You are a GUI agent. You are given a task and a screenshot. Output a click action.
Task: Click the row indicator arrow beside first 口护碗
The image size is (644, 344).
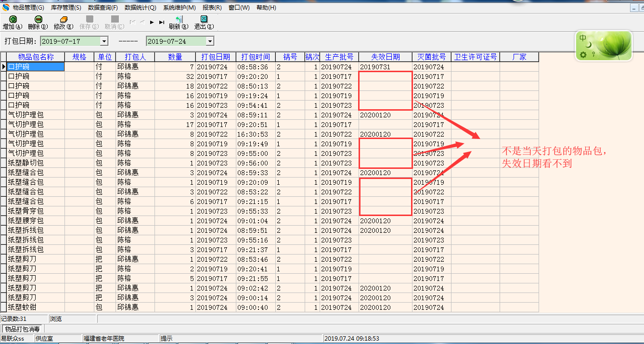pos(3,67)
